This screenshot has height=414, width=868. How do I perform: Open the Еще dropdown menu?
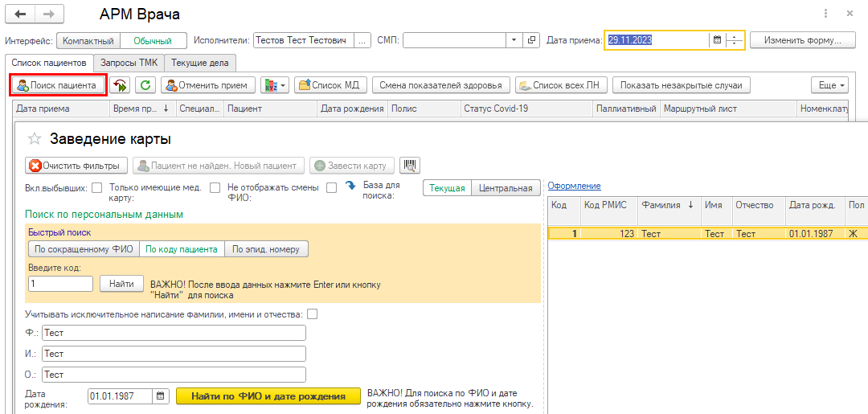pyautogui.click(x=828, y=85)
